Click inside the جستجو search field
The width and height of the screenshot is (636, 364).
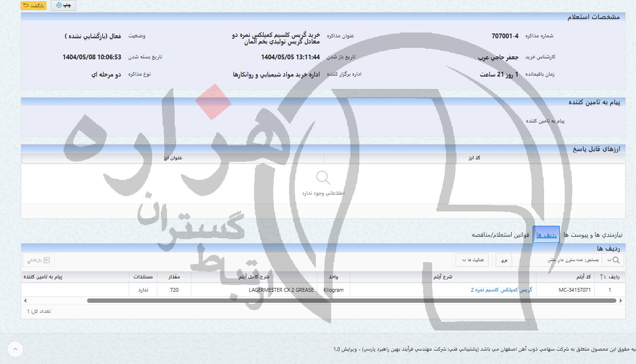tap(574, 260)
